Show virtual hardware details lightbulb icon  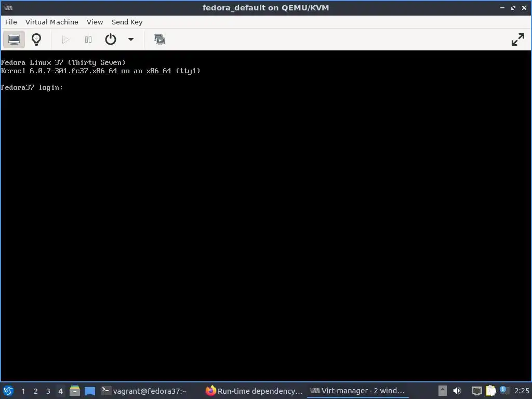36,39
